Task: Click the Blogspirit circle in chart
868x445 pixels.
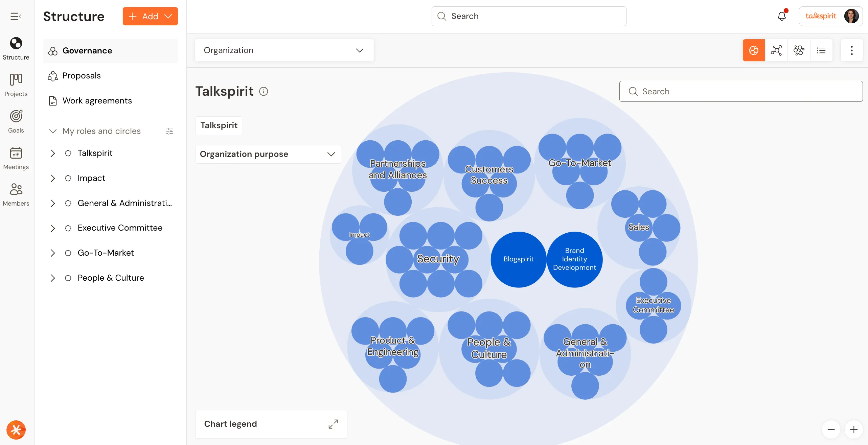Action: [518, 259]
